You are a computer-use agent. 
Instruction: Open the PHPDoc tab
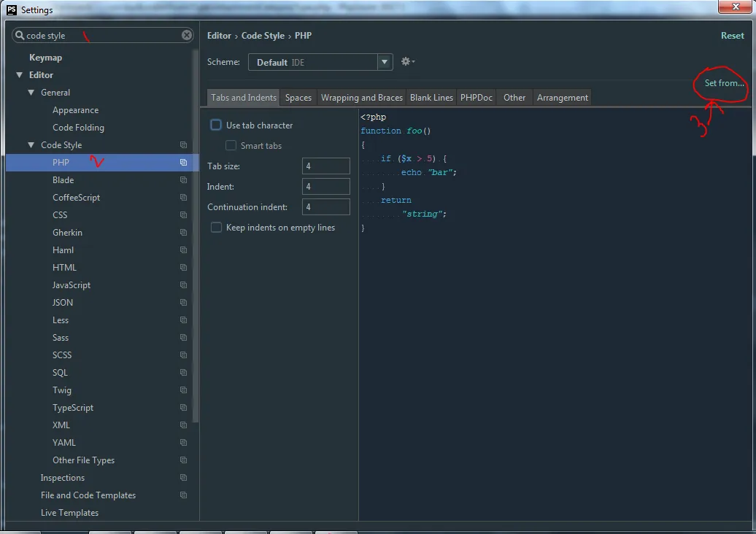coord(477,97)
